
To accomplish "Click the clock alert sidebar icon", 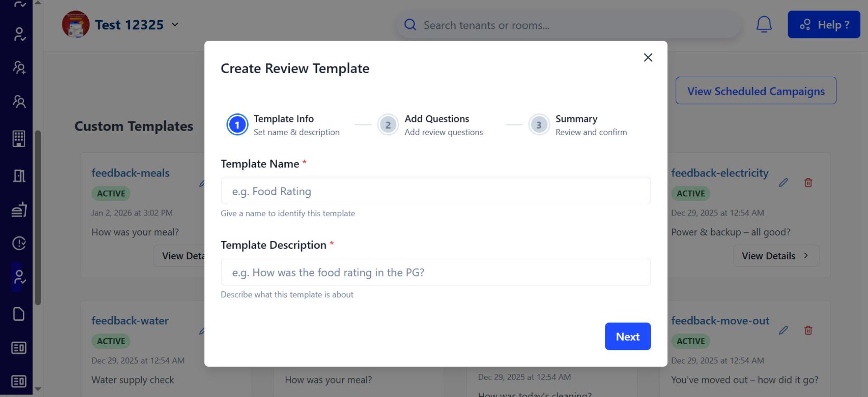I will pos(19,243).
